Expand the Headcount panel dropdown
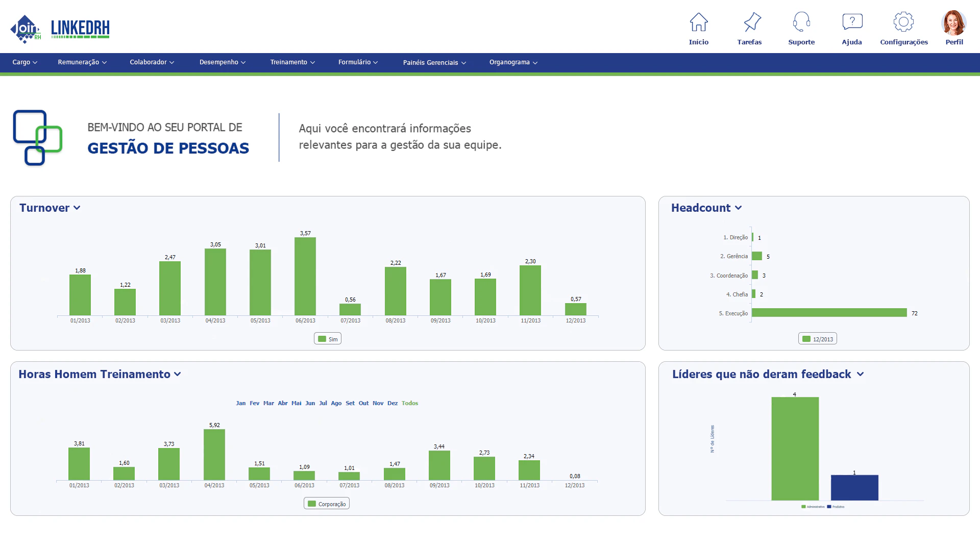 pyautogui.click(x=739, y=208)
